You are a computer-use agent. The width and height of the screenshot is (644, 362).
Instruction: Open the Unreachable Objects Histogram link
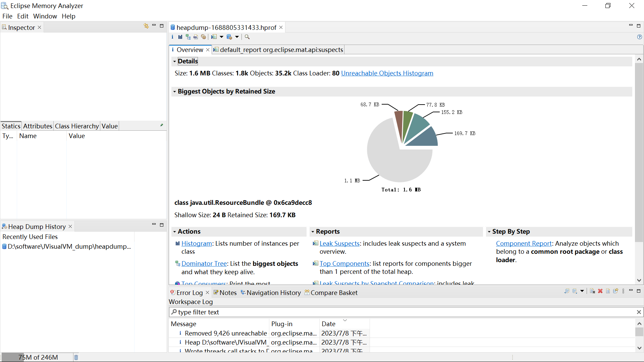[387, 73]
